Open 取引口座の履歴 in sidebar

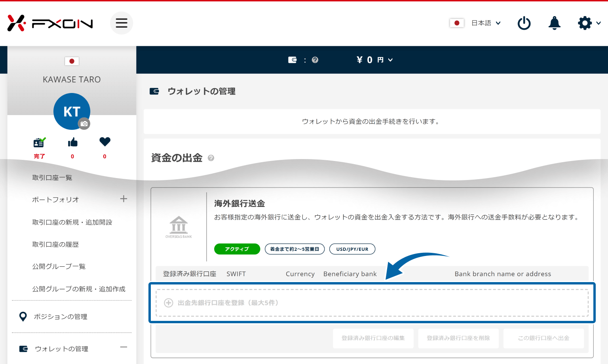click(55, 245)
